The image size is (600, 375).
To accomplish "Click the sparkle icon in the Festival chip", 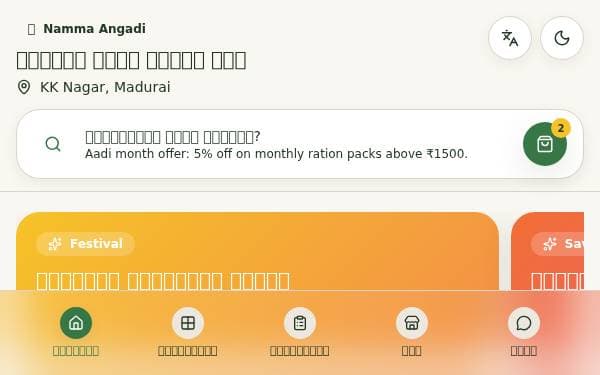I will [x=55, y=244].
